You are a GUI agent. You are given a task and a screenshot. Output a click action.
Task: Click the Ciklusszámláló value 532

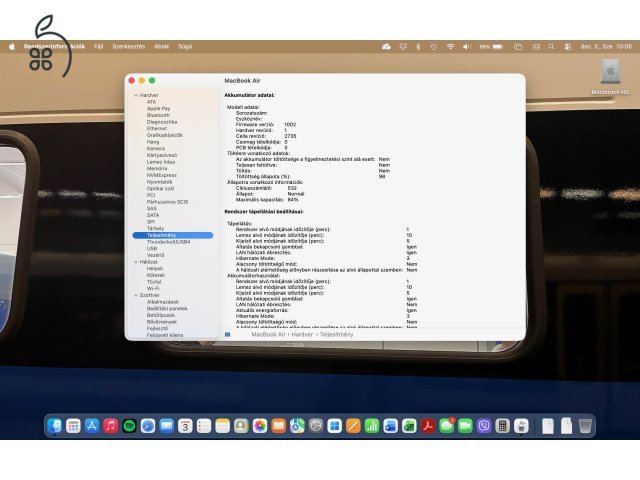coord(292,188)
